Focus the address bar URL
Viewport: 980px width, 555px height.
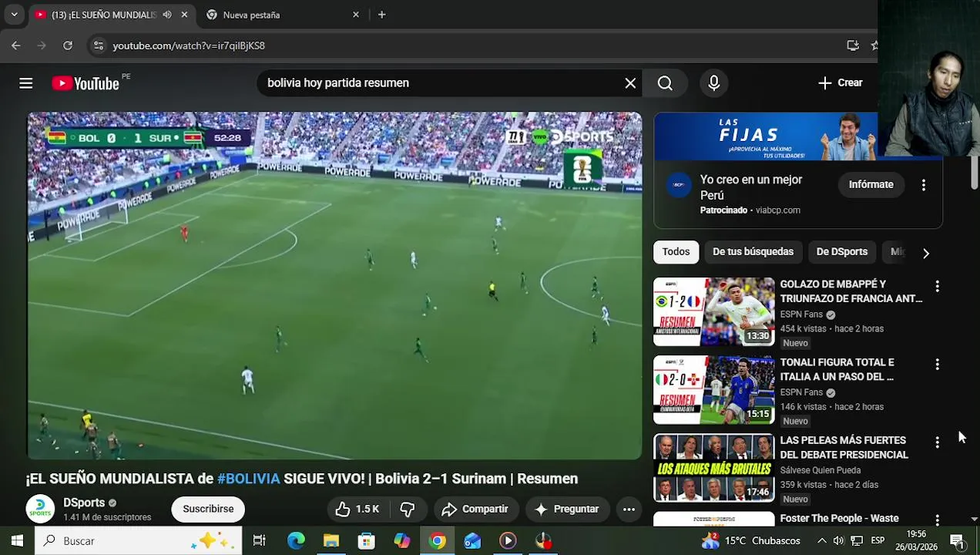pos(189,45)
